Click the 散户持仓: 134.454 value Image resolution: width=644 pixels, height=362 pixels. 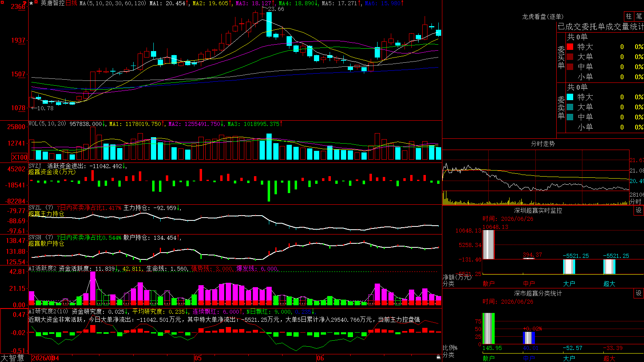point(150,238)
